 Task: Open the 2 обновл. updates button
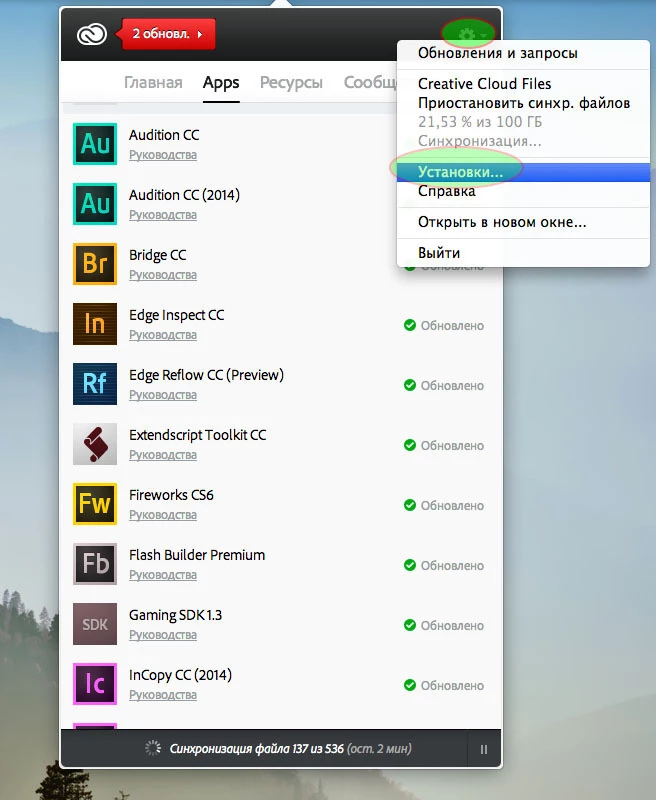166,34
